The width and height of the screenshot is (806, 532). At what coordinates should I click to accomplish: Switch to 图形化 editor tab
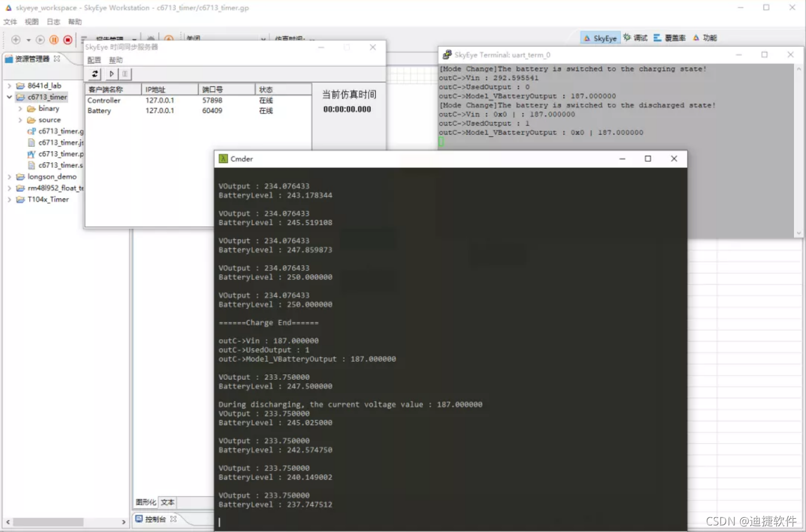click(146, 503)
